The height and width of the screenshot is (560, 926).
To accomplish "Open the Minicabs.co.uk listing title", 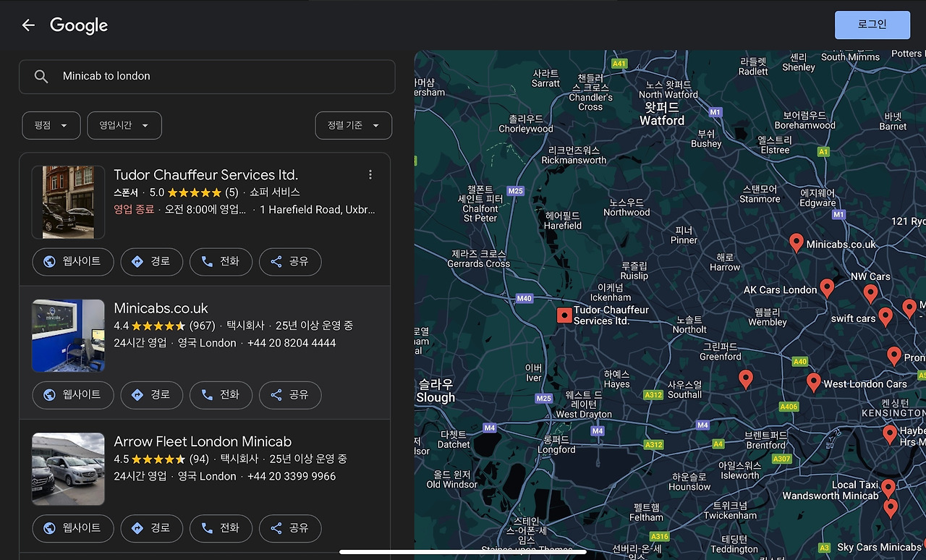I will pyautogui.click(x=161, y=308).
